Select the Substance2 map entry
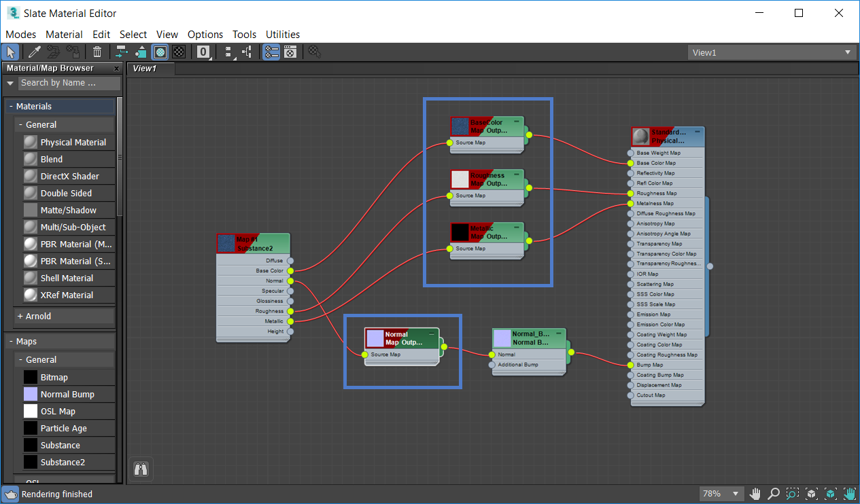 (63, 462)
